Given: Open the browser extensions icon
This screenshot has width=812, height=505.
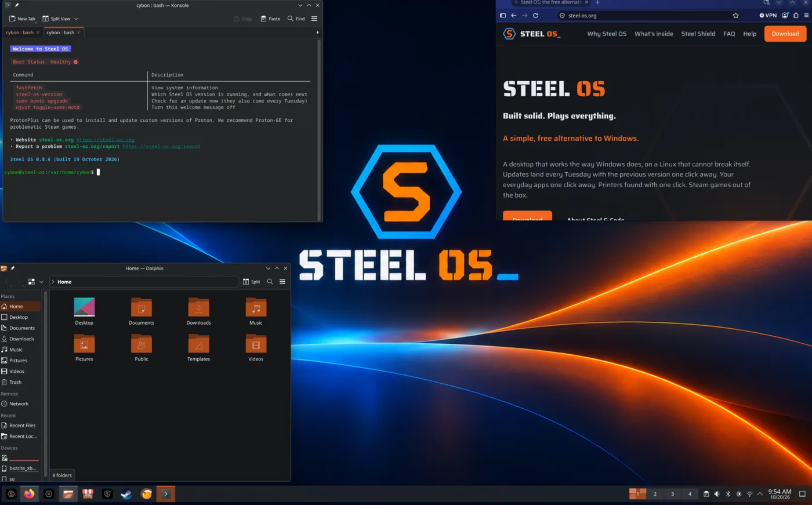Looking at the screenshot, I should point(796,16).
